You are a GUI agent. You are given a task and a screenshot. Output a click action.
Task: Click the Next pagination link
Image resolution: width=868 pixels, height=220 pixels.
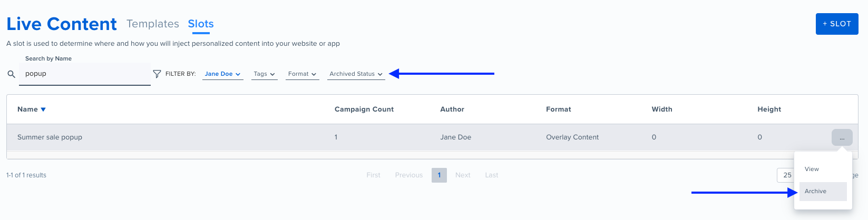[x=463, y=175]
